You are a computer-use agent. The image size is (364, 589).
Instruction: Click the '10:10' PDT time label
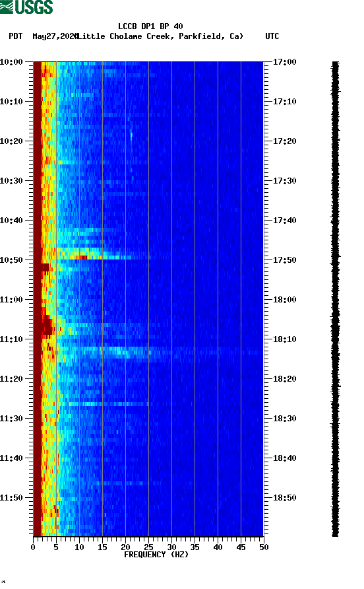[11, 102]
